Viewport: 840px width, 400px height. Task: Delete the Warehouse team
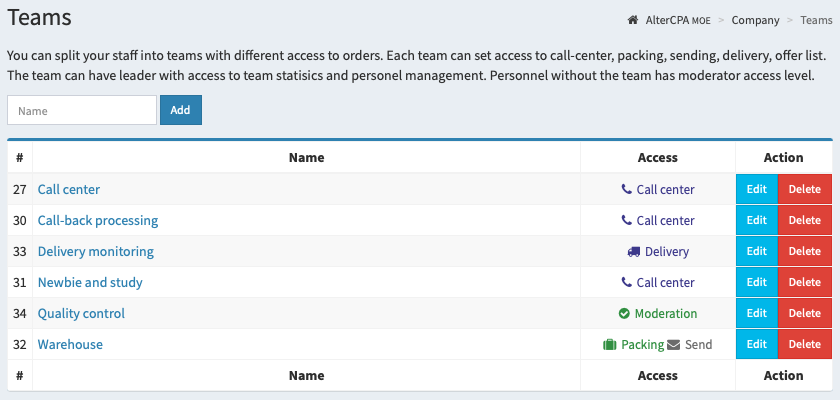[x=805, y=344]
